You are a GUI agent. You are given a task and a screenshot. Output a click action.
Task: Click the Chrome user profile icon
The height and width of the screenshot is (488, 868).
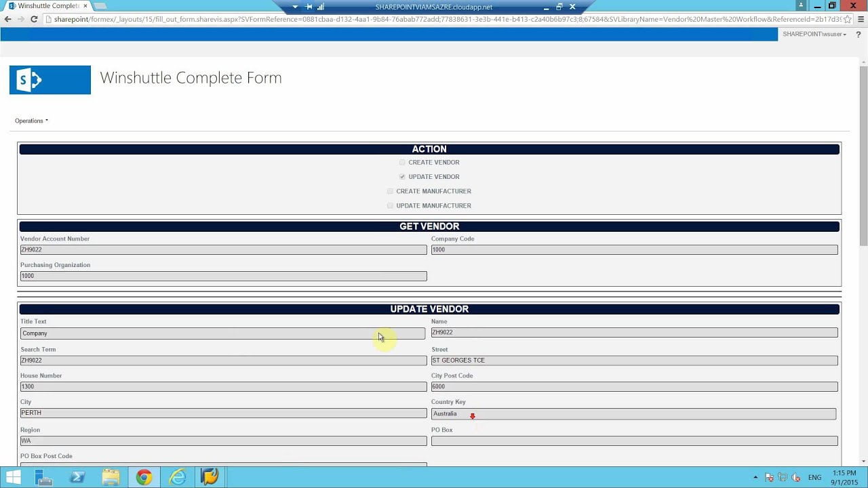point(801,5)
